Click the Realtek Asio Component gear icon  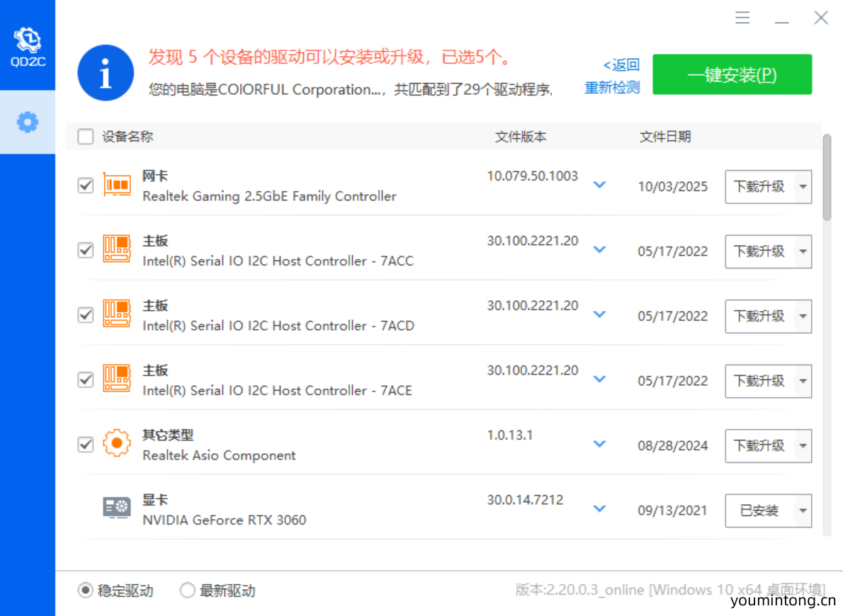point(117,444)
